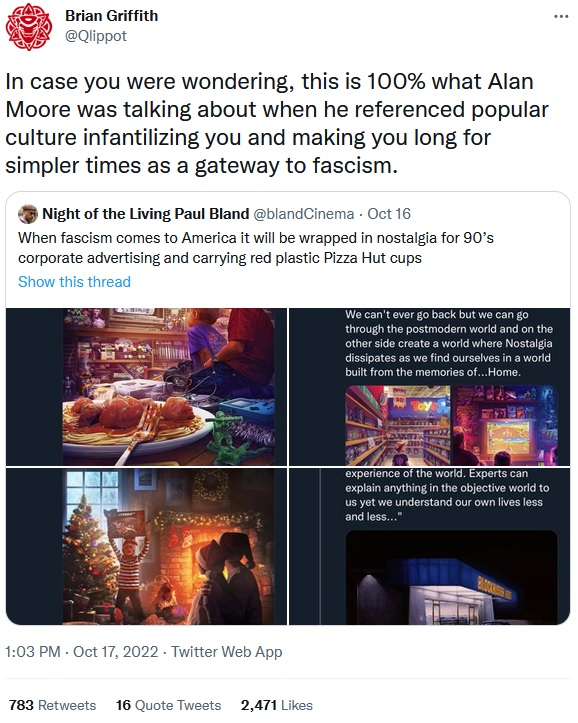Click Show this thread link
The height and width of the screenshot is (723, 578).
pos(74,282)
